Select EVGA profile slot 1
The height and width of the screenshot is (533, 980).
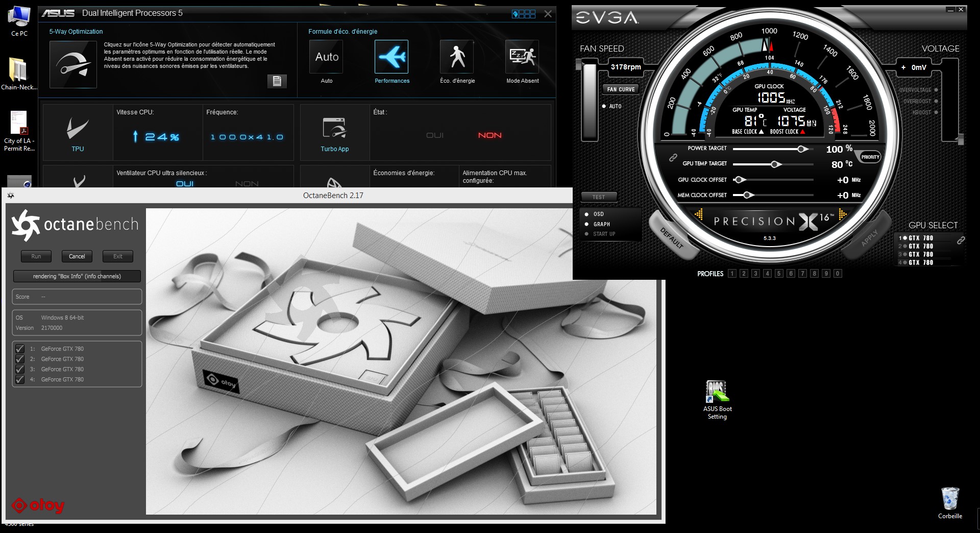pyautogui.click(x=732, y=274)
